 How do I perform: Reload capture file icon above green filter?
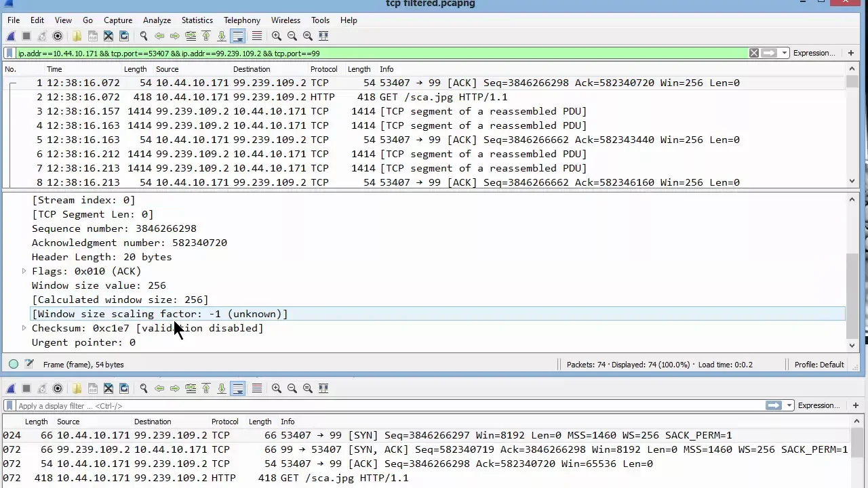pos(124,36)
